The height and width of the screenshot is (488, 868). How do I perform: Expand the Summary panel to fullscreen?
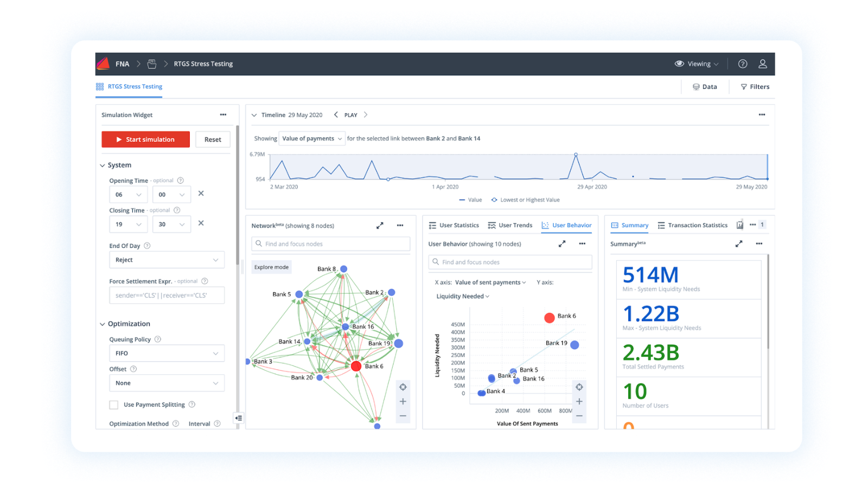click(x=739, y=244)
